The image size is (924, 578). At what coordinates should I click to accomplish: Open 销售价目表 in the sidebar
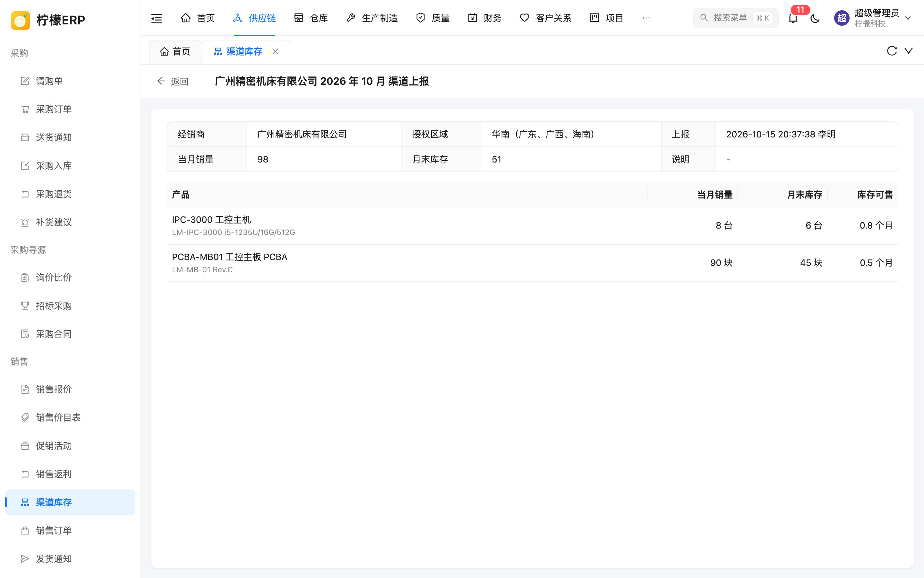pyautogui.click(x=70, y=417)
